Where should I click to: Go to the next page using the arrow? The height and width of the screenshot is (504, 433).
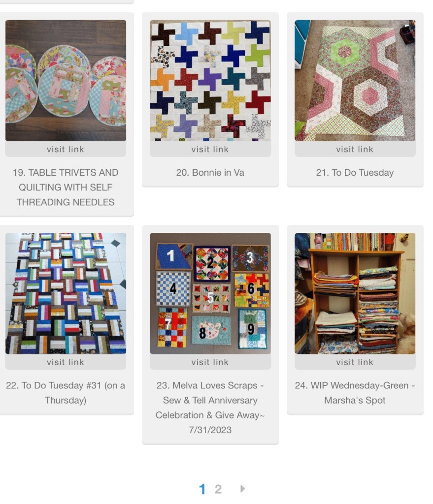[x=242, y=489]
